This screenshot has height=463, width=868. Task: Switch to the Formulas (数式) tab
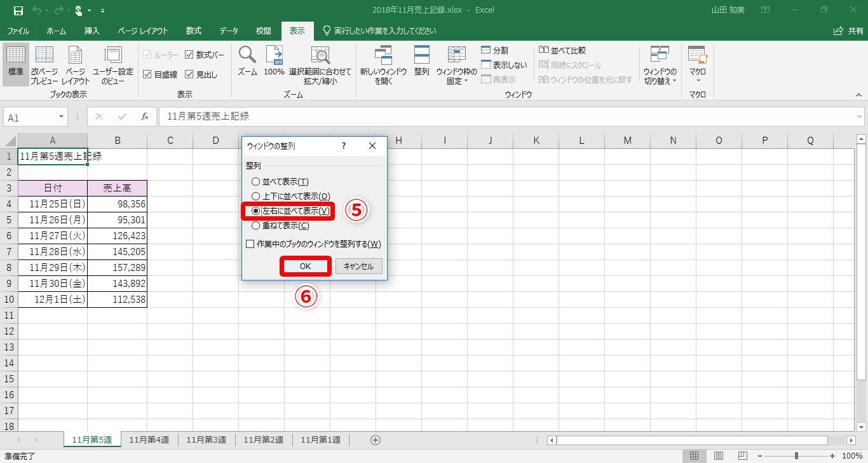coord(194,31)
